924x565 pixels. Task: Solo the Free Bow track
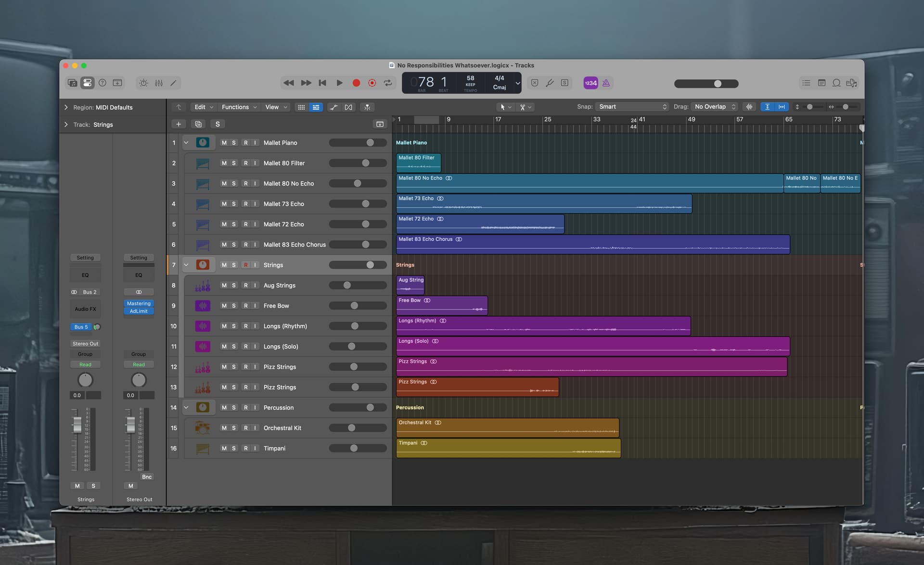(x=234, y=306)
